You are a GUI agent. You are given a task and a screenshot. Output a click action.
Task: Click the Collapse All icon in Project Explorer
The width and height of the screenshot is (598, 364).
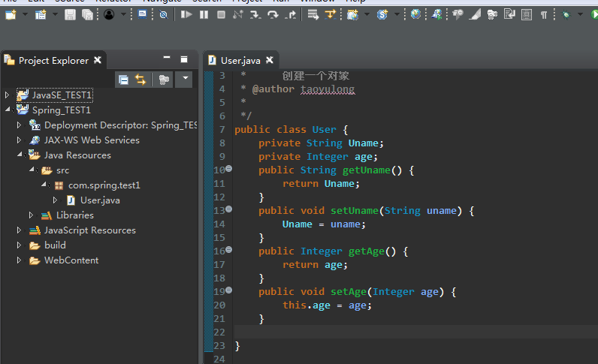[x=123, y=80]
